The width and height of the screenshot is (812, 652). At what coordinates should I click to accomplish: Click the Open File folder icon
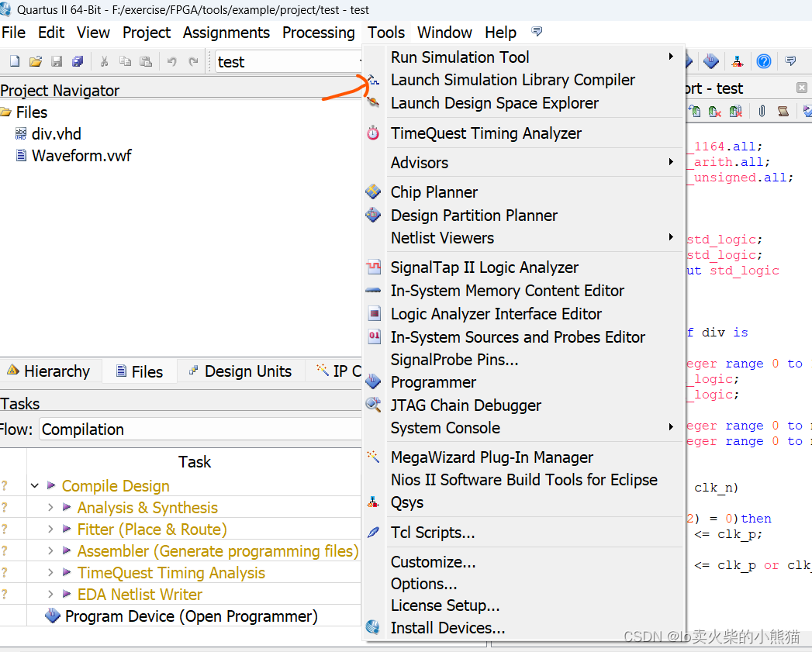pyautogui.click(x=36, y=62)
